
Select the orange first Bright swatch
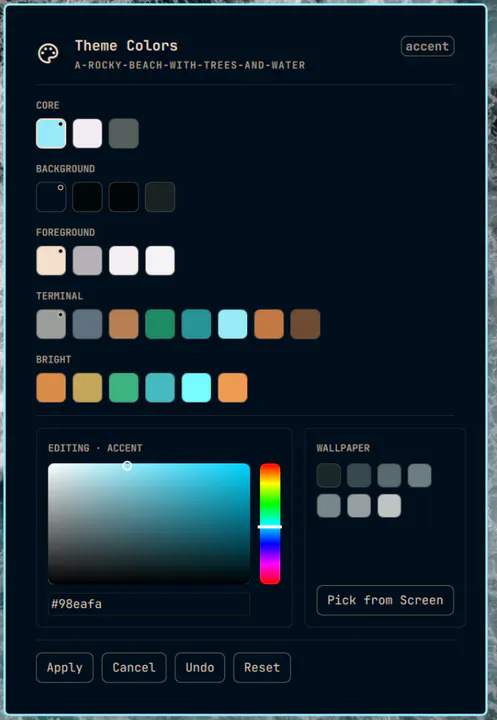pos(51,388)
